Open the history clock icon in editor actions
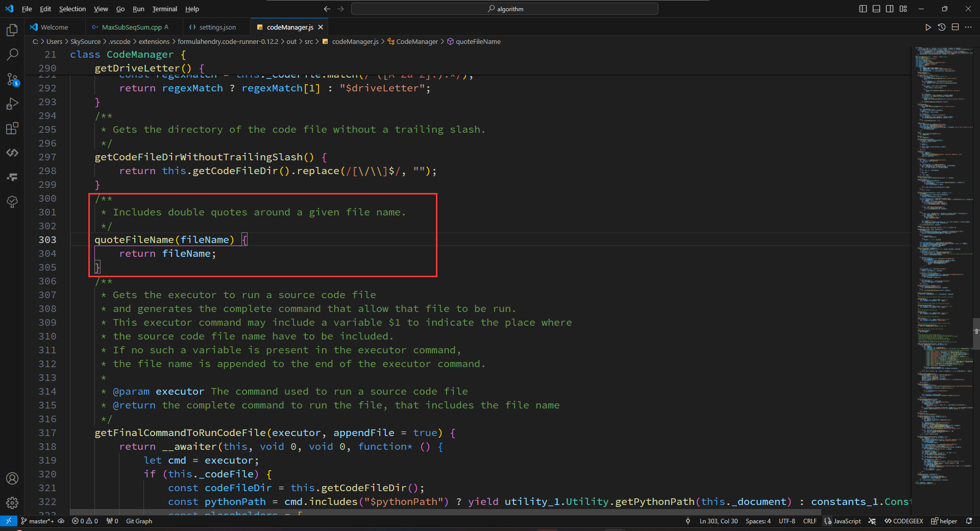This screenshot has width=980, height=531. pos(942,27)
